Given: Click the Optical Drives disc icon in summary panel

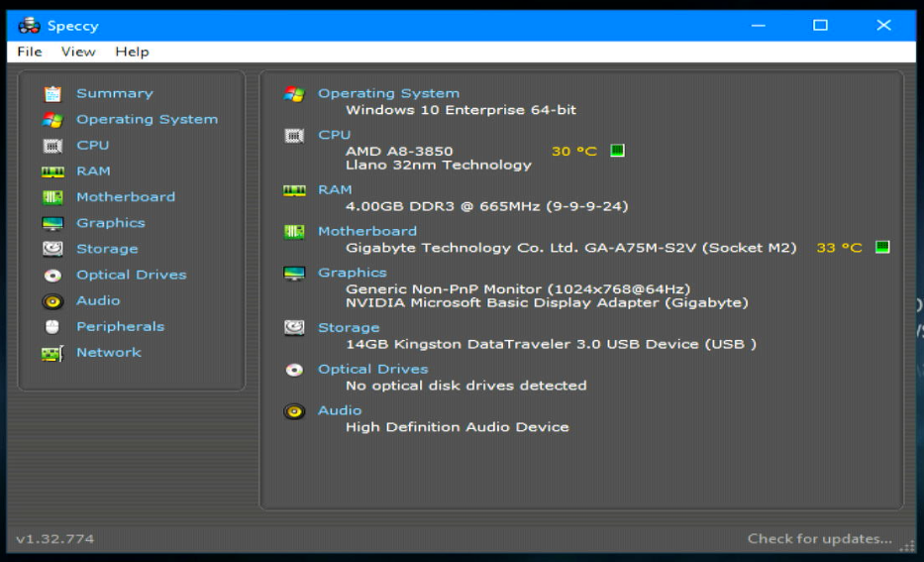Looking at the screenshot, I should [294, 370].
